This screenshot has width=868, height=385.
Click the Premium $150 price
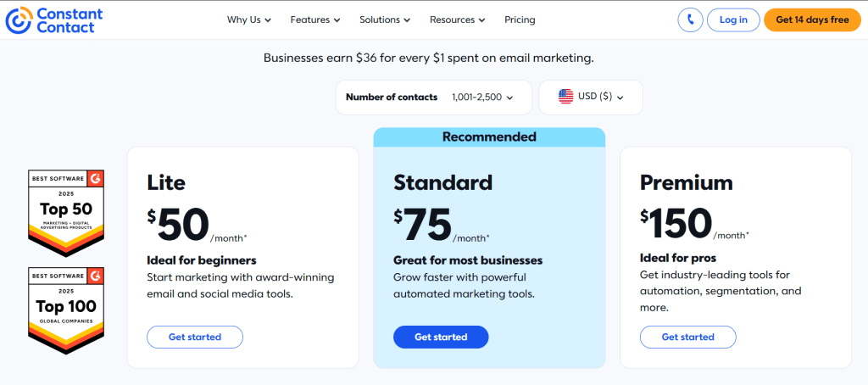click(676, 224)
